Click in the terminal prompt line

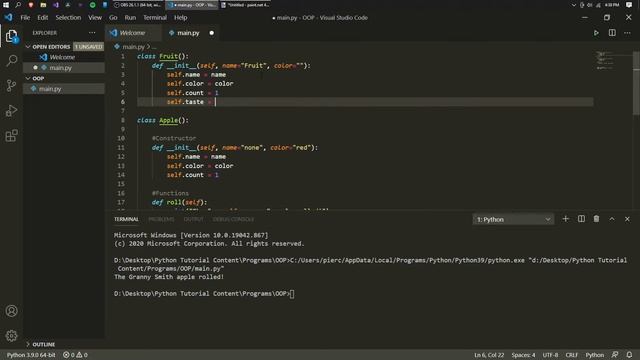point(204,293)
